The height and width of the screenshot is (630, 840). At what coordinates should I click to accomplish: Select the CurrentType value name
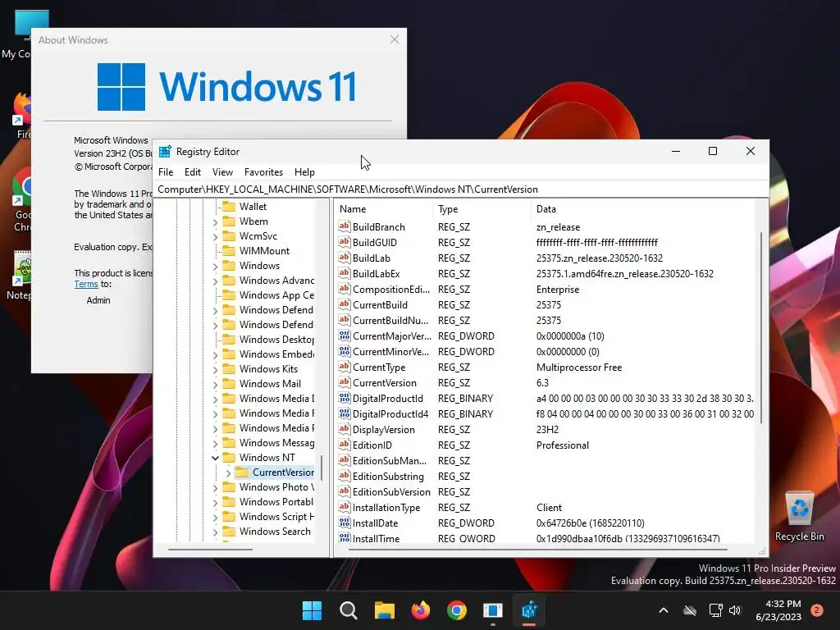379,367
